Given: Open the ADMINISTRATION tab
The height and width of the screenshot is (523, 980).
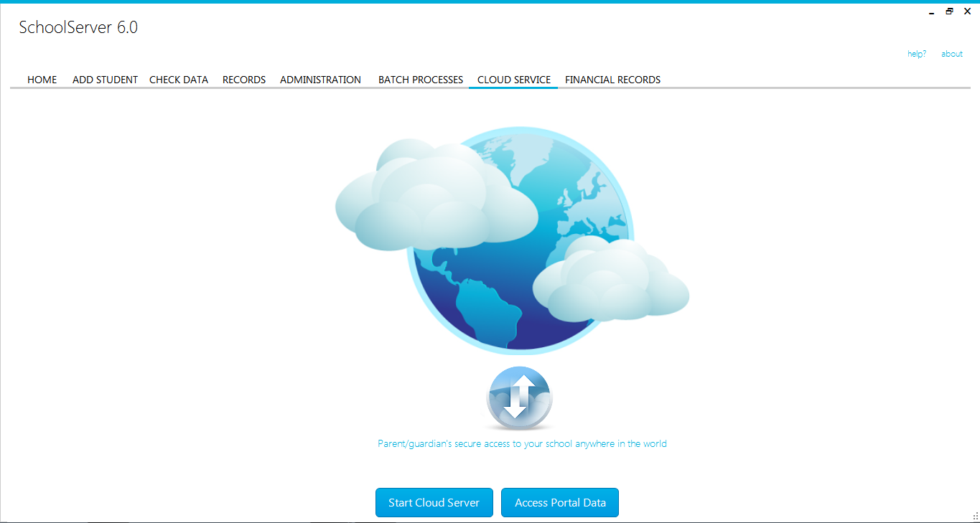Looking at the screenshot, I should point(320,80).
